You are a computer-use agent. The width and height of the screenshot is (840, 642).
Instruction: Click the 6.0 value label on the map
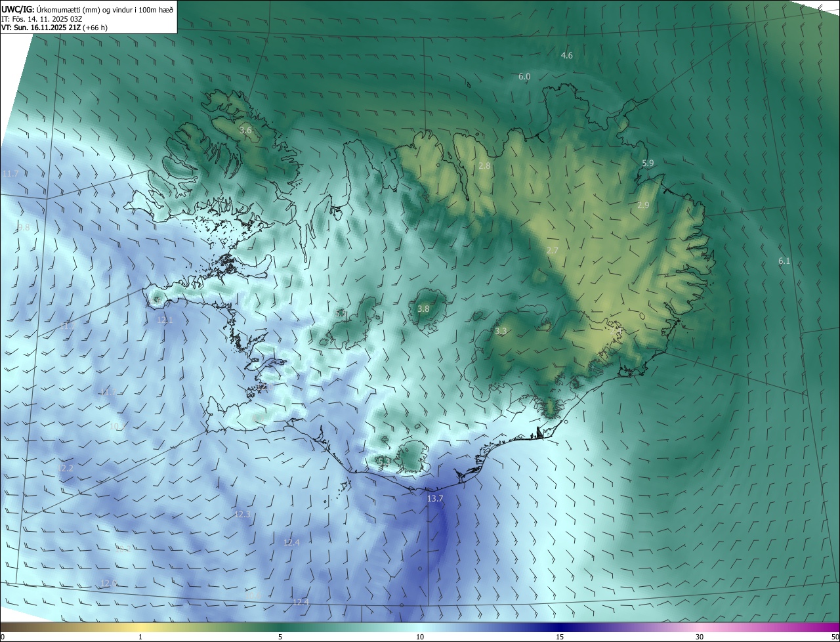(524, 77)
